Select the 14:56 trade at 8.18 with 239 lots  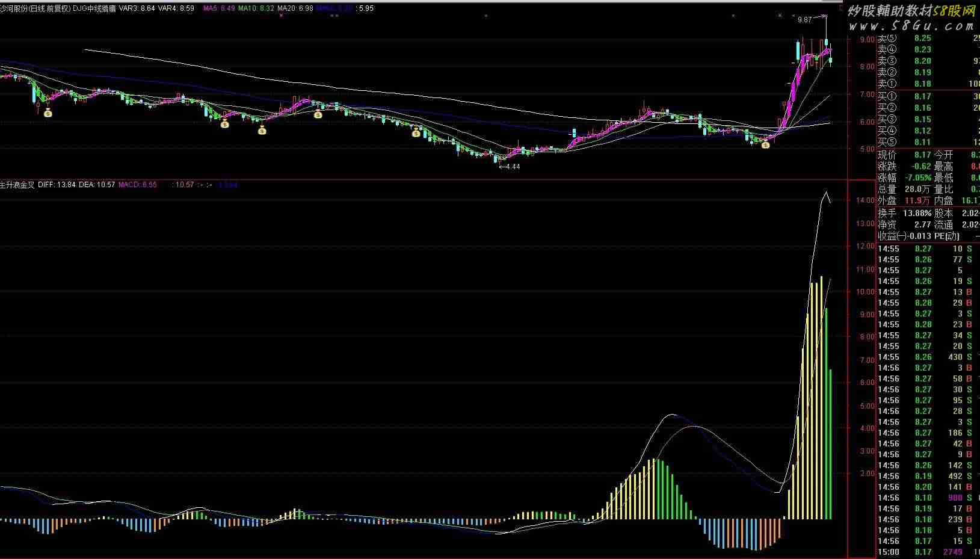(x=928, y=520)
